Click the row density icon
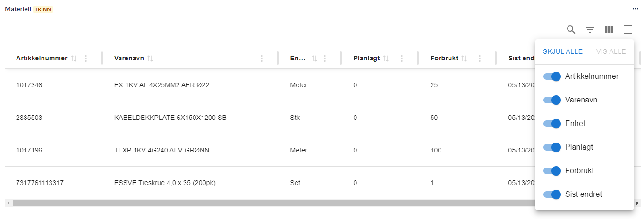 (628, 30)
